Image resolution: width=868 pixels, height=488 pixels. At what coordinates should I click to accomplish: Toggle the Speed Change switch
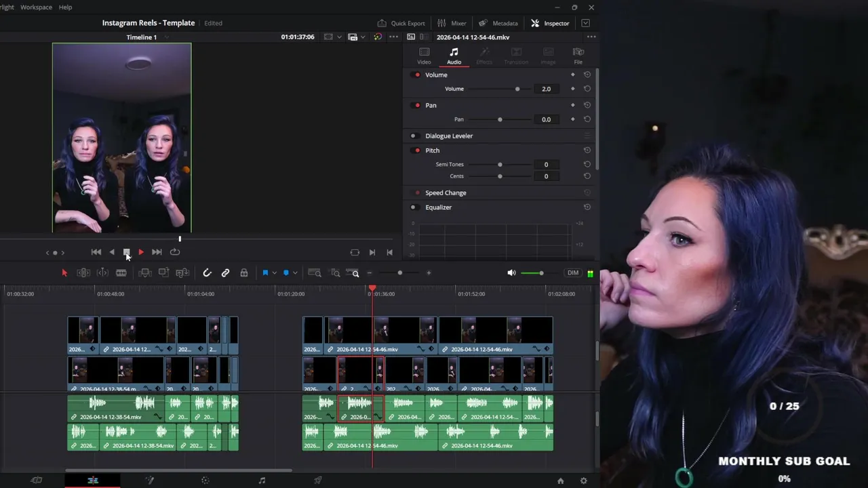click(415, 192)
